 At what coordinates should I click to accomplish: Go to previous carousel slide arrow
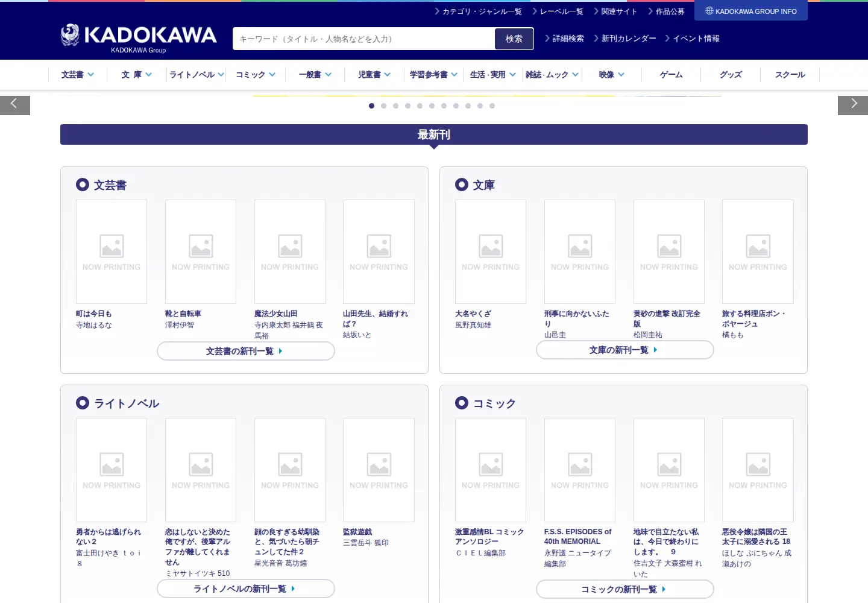(15, 105)
